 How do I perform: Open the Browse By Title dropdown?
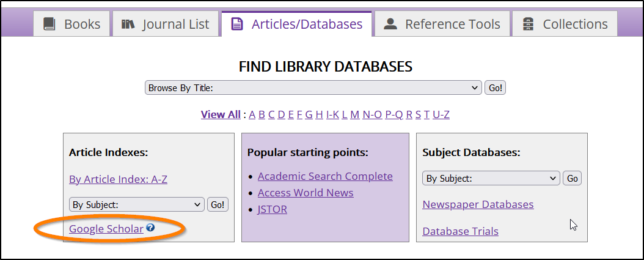pyautogui.click(x=313, y=88)
